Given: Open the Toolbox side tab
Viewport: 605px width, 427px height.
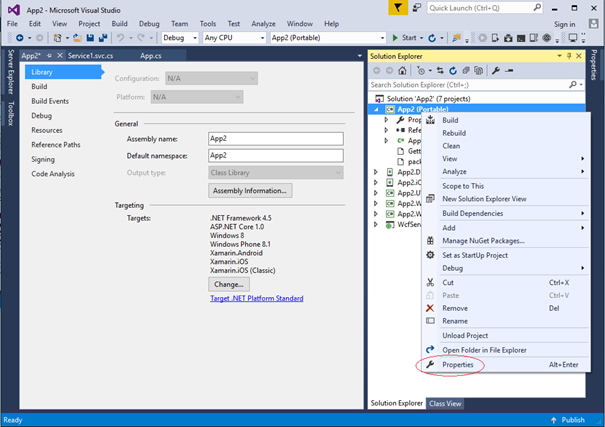Looking at the screenshot, I should point(11,113).
